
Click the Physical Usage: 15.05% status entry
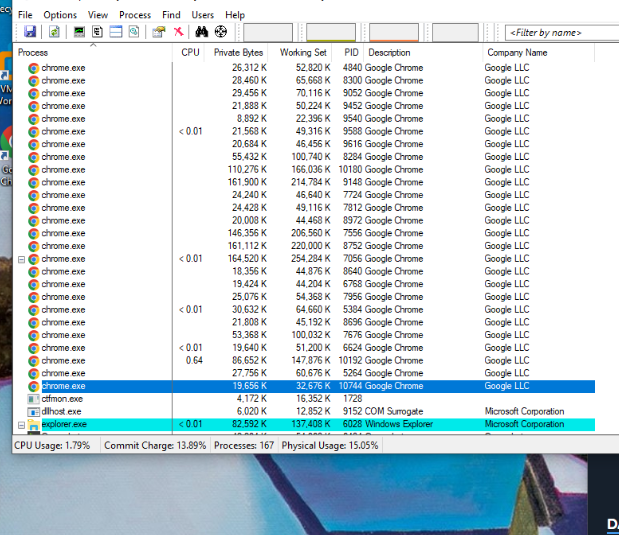tap(330, 445)
